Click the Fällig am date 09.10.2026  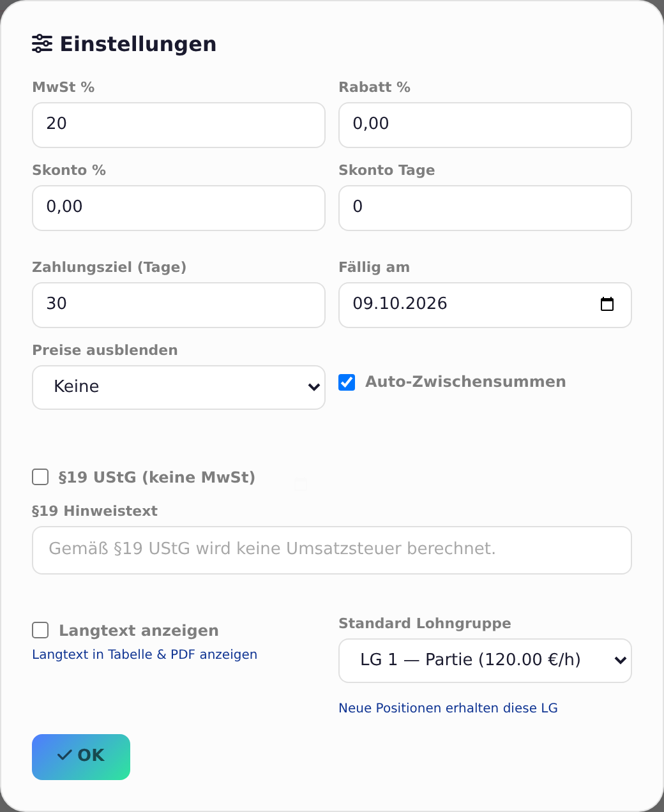tap(400, 303)
